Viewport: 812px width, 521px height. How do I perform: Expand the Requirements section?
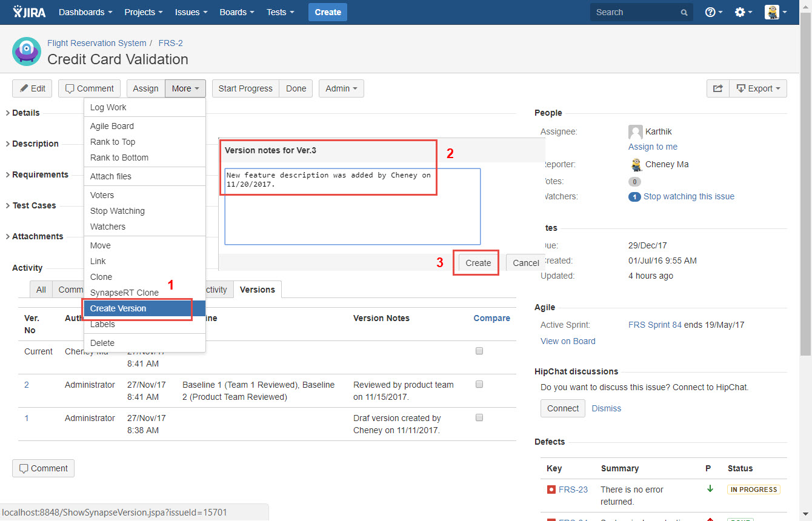(40, 174)
